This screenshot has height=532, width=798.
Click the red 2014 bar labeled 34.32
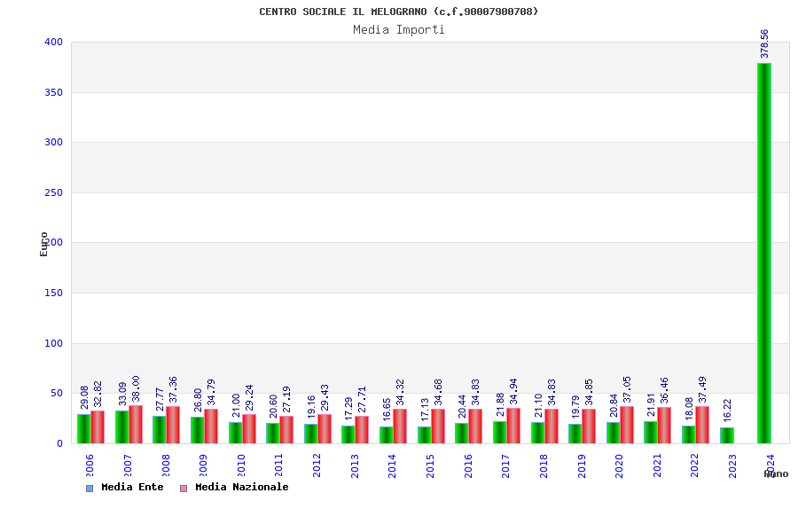coord(400,426)
